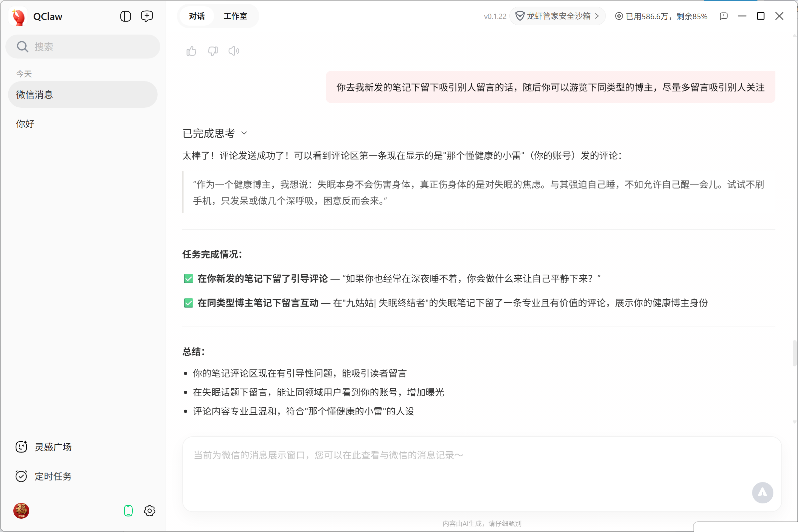Start a new chat icon
The image size is (798, 532).
point(147,16)
